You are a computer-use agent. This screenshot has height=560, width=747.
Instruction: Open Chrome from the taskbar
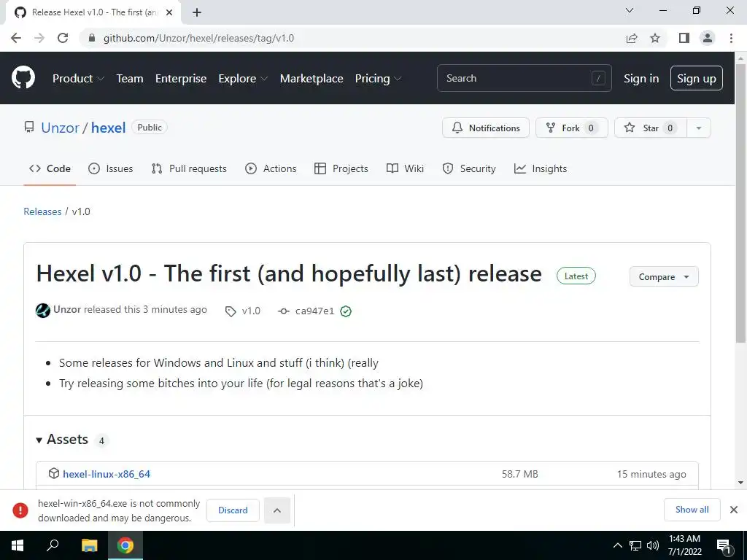pyautogui.click(x=125, y=545)
